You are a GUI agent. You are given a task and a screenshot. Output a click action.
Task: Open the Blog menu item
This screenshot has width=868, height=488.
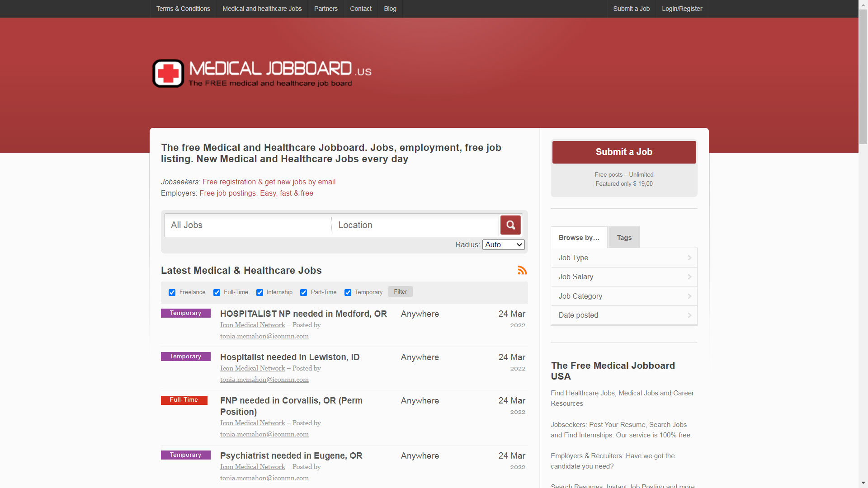390,9
